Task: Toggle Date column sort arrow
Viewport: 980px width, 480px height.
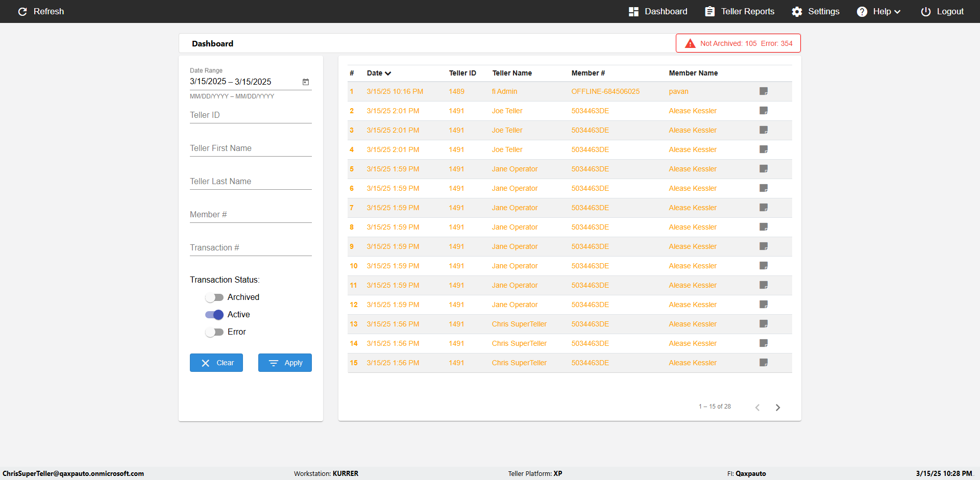Action: 388,73
